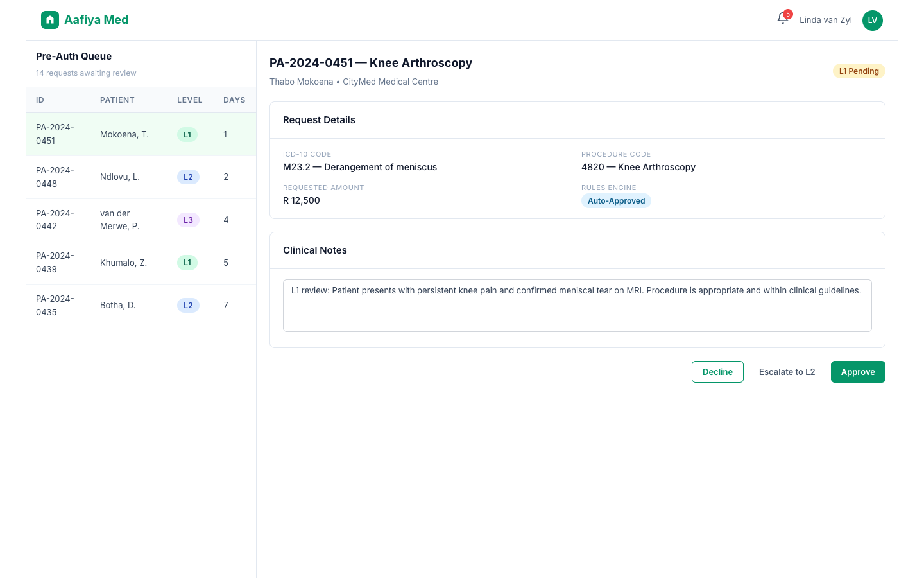Click the Auto-Approved rules engine badge
The image size is (924, 578).
(616, 201)
